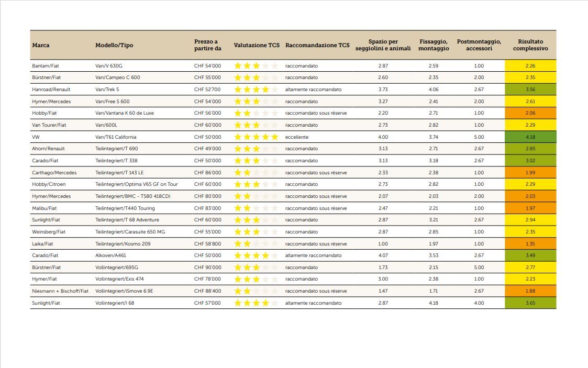Screen dimensions: 588x368
Task: Click the model "Van/Campeo C 600"
Action: (x=117, y=77)
